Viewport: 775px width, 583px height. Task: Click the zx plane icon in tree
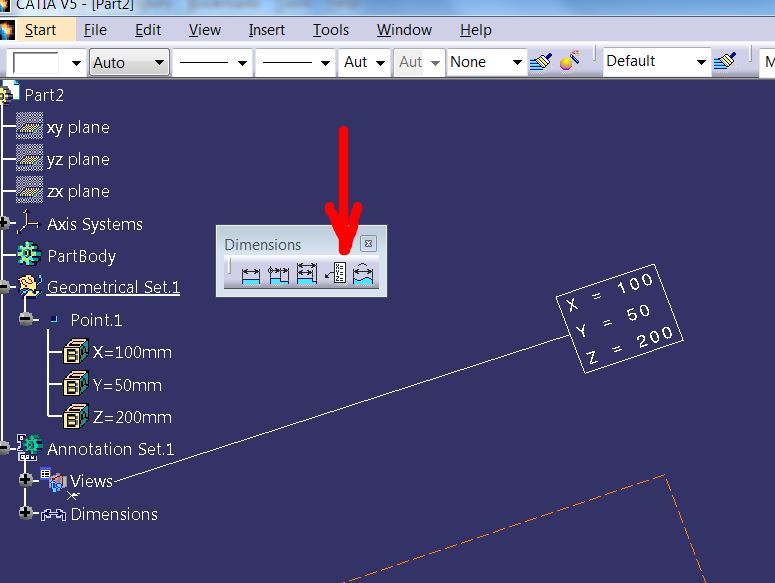(29, 191)
